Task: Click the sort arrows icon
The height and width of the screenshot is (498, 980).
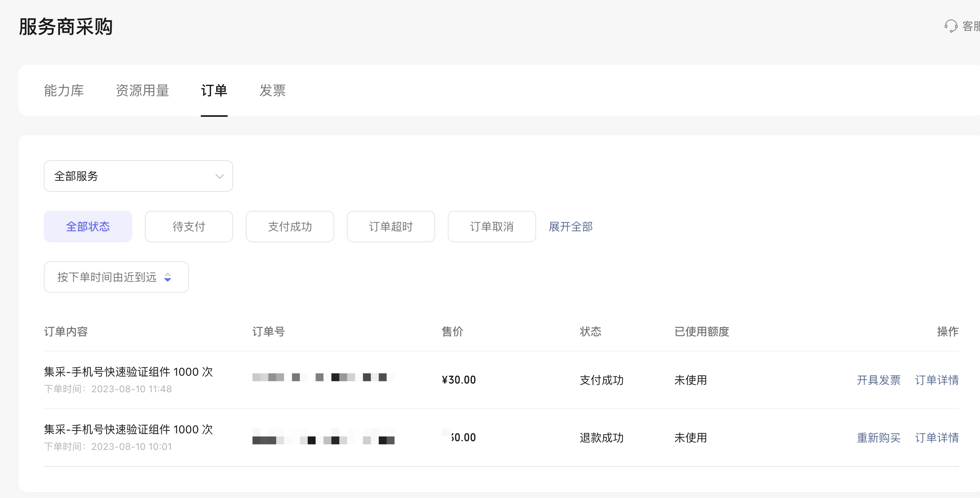Action: pyautogui.click(x=168, y=277)
